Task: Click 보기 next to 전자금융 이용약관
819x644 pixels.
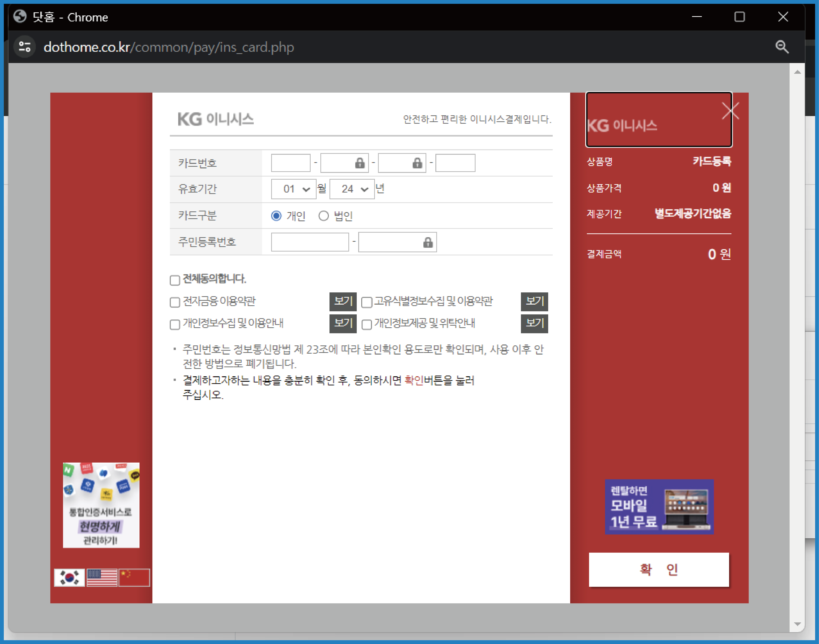Action: point(343,301)
